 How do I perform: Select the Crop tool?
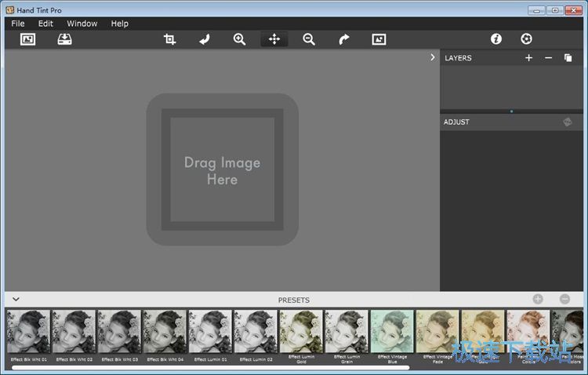point(169,39)
